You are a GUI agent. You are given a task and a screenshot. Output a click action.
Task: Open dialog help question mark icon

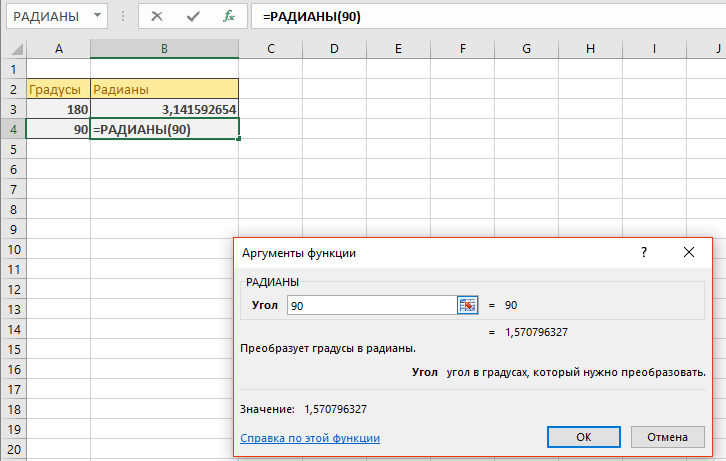point(644,252)
